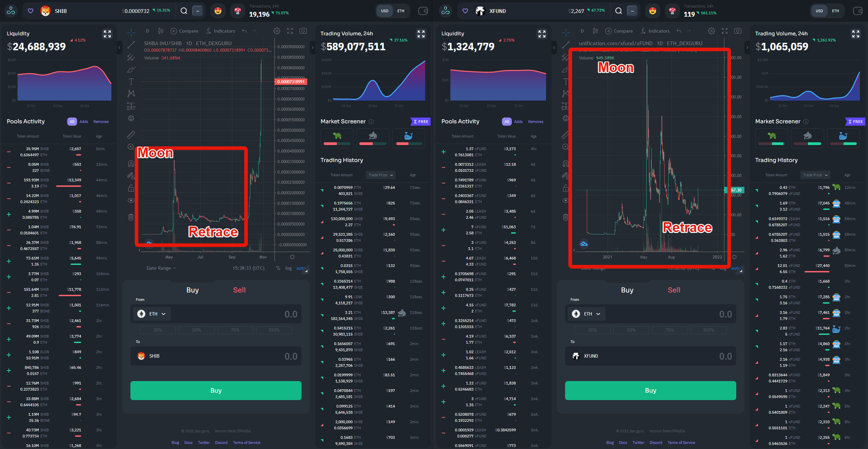Select the trend line drawing tool on SHIB chart
868x449 pixels.
pyautogui.click(x=131, y=45)
